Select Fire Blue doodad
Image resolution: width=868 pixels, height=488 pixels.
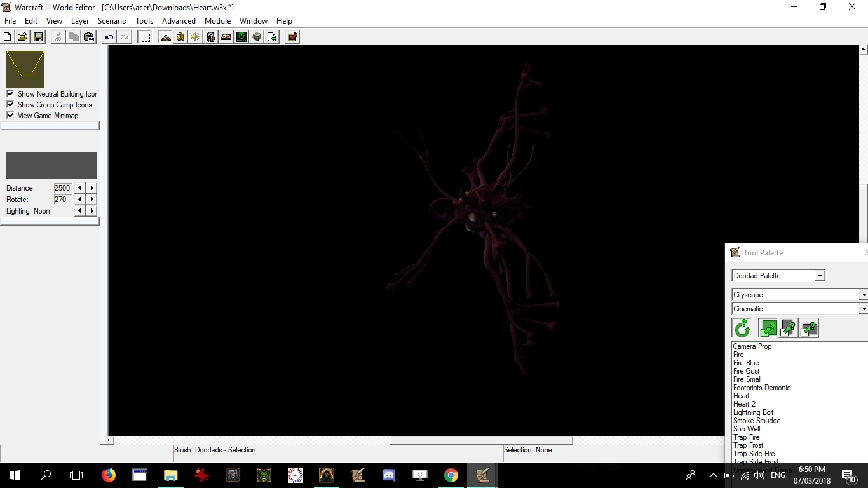click(x=746, y=363)
